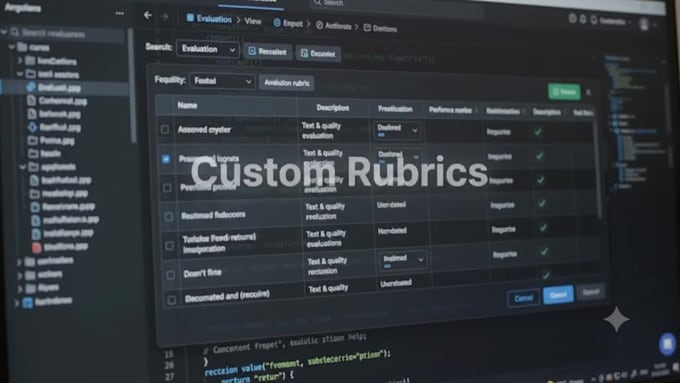680x383 pixels.
Task: Sort by the Freatluation column header
Action: tap(395, 109)
